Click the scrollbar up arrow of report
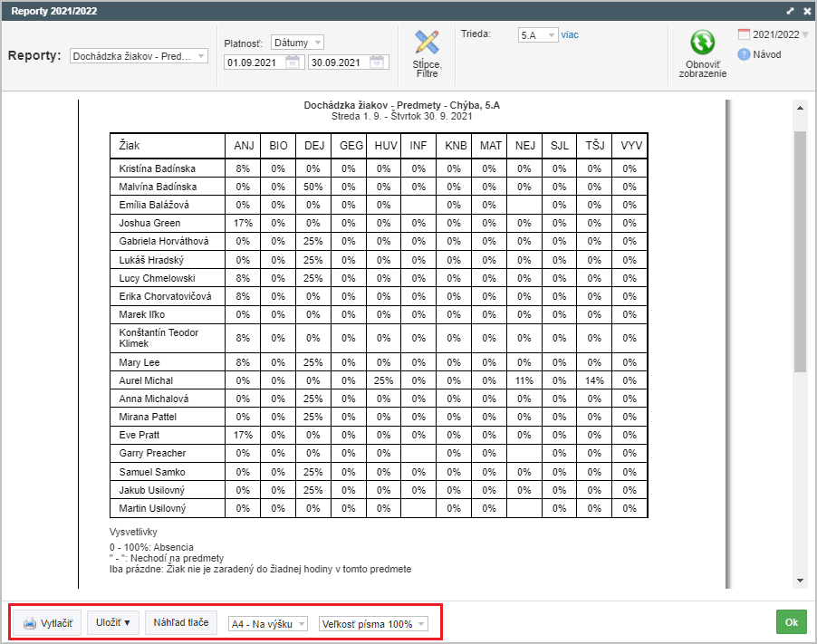This screenshot has height=644, width=817. [x=800, y=108]
